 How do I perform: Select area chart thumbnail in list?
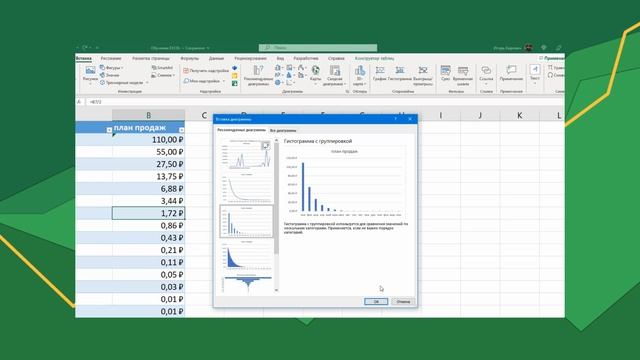246,255
